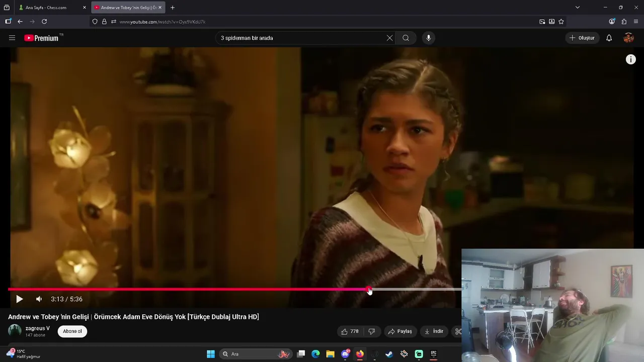
Task: Seek ahead on the unplayed grey progress bar
Action: (417, 290)
